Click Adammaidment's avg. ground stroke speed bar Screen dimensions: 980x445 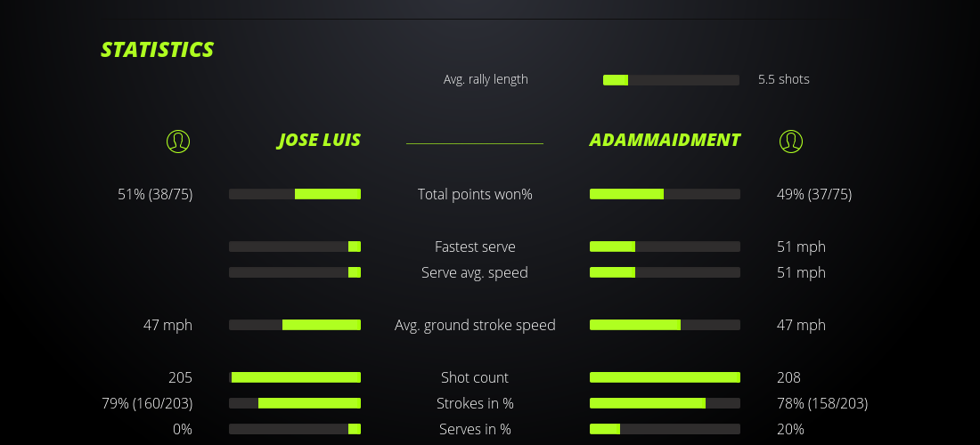point(665,325)
